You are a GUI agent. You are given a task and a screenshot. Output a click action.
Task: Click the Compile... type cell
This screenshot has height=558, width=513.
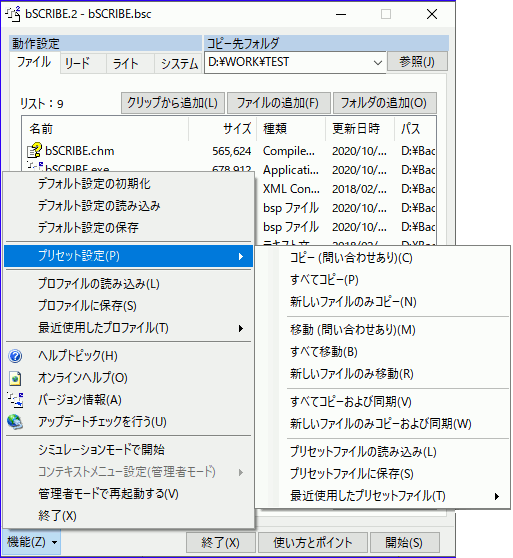point(289,151)
